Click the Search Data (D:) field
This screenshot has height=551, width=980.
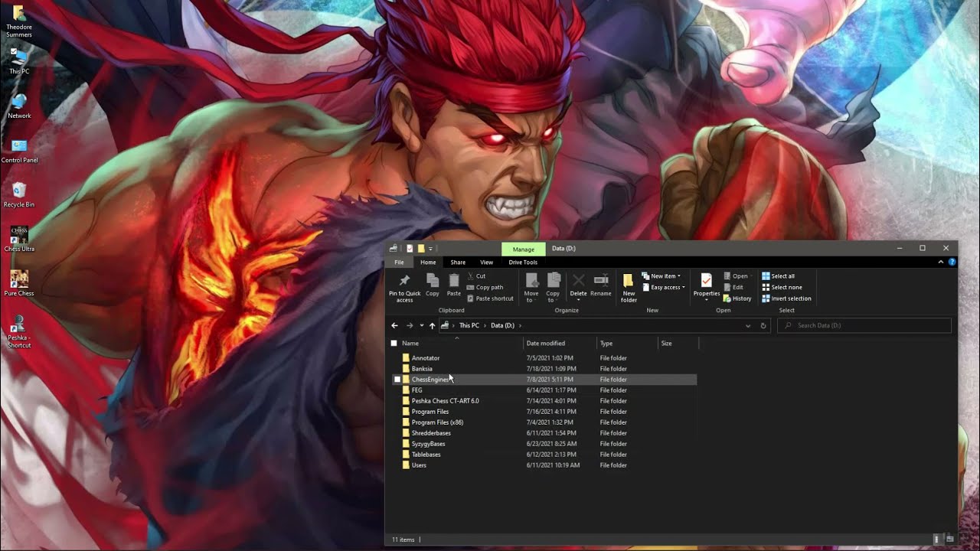[864, 325]
